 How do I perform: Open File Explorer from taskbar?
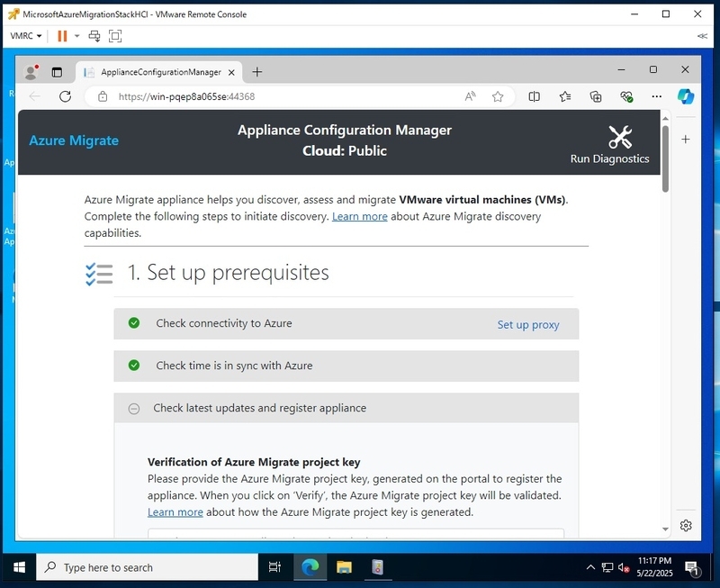tap(344, 568)
